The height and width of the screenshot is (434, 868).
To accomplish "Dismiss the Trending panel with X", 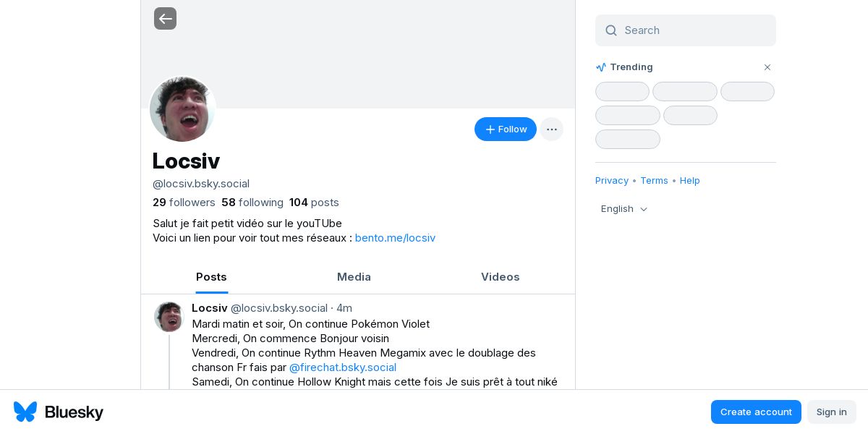I will click(767, 67).
